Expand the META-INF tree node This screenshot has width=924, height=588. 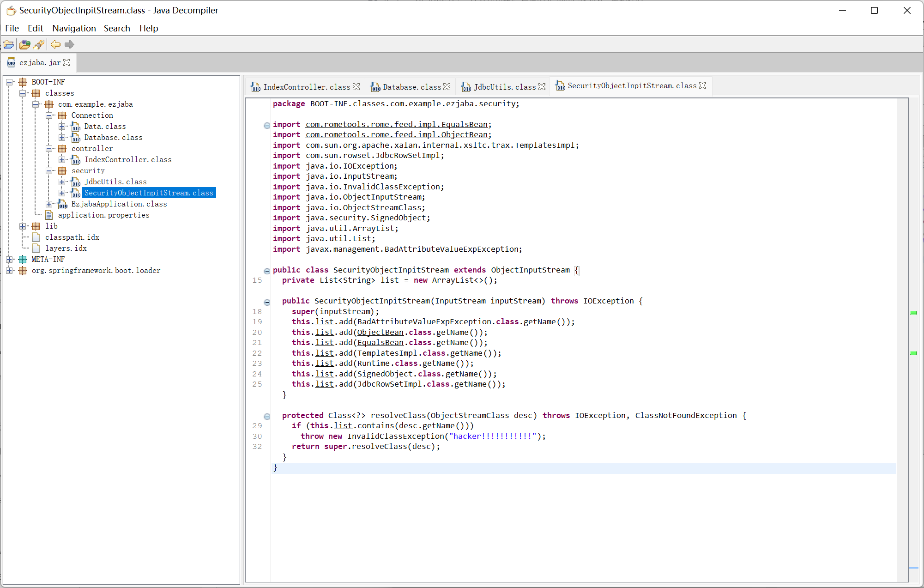9,260
